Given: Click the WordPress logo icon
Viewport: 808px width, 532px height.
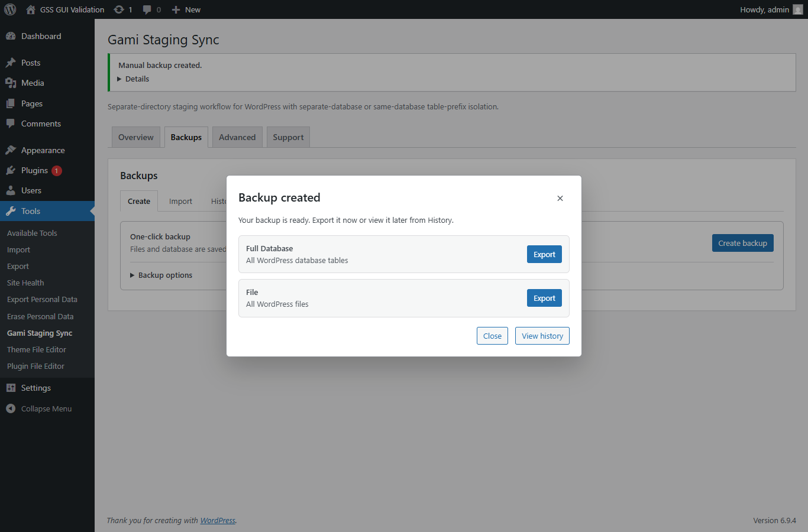Looking at the screenshot, I should tap(10, 9).
